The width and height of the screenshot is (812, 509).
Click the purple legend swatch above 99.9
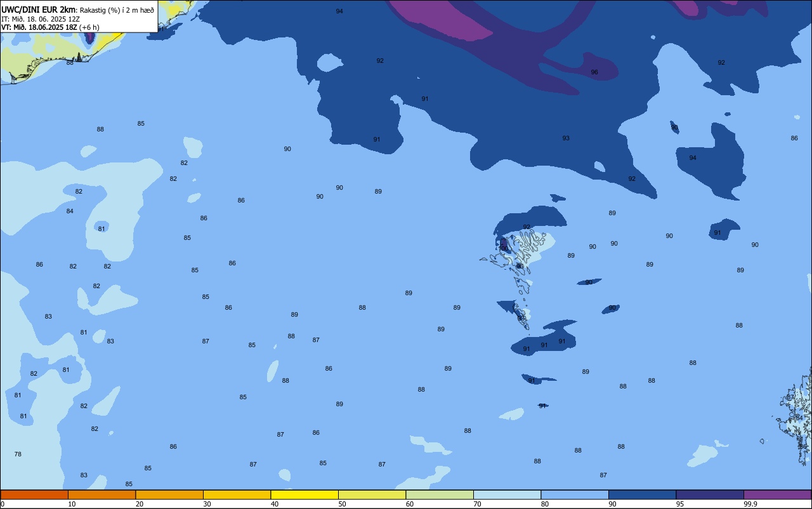pos(777,494)
